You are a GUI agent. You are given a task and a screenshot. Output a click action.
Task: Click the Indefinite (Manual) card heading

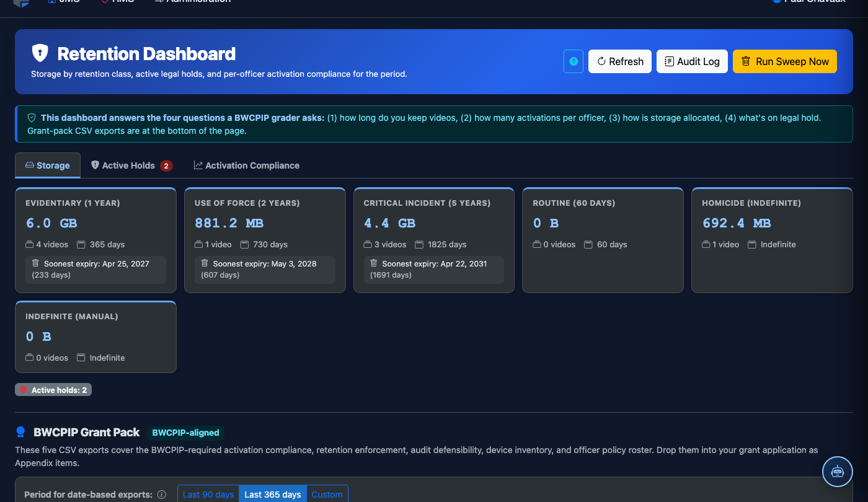[72, 316]
